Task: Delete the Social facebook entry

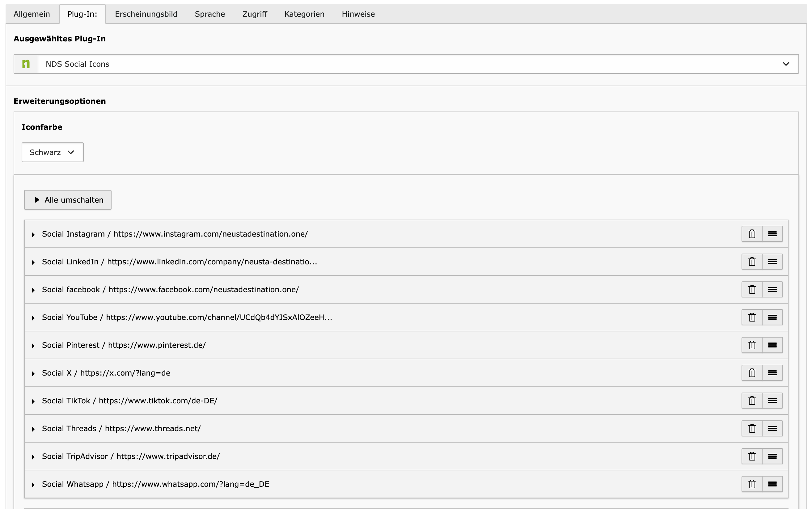Action: pos(751,289)
